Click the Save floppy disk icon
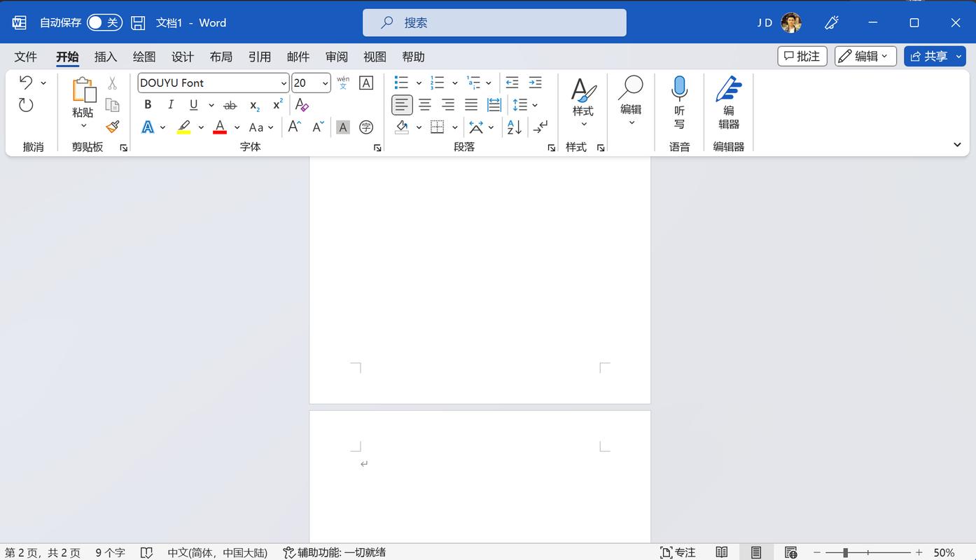 click(138, 22)
